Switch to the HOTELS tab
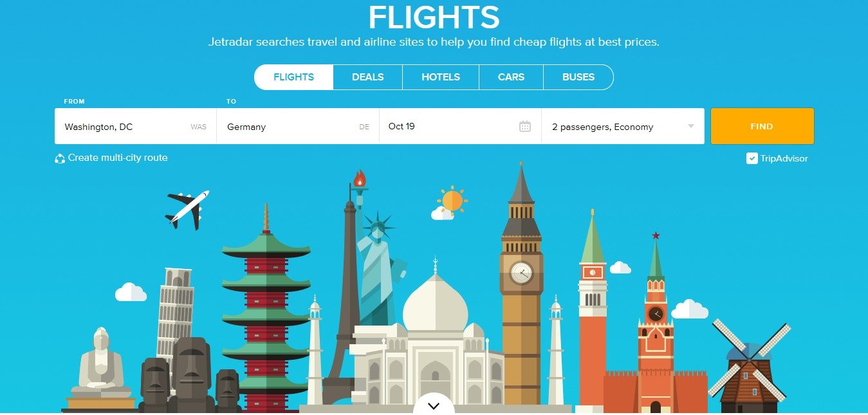Image resolution: width=868 pixels, height=415 pixels. pyautogui.click(x=441, y=77)
